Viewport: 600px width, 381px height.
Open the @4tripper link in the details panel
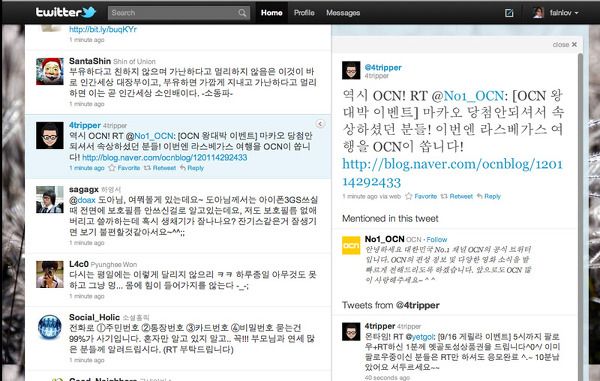383,67
